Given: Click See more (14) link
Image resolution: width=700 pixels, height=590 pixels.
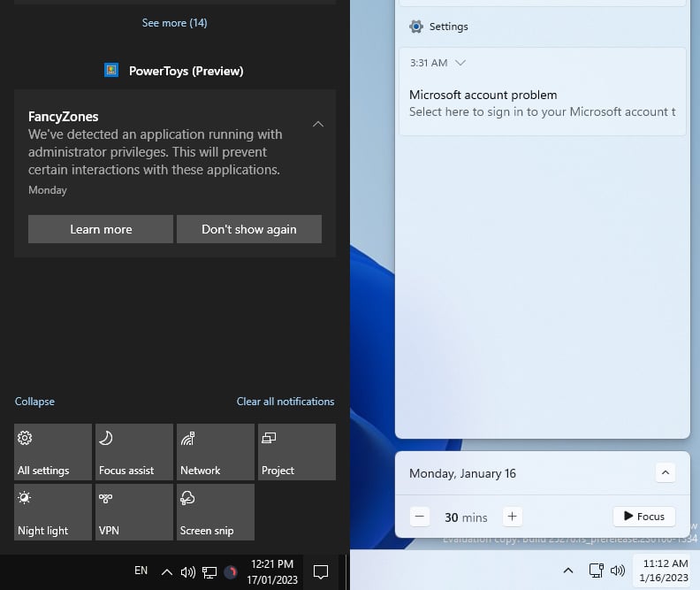Looking at the screenshot, I should (174, 23).
